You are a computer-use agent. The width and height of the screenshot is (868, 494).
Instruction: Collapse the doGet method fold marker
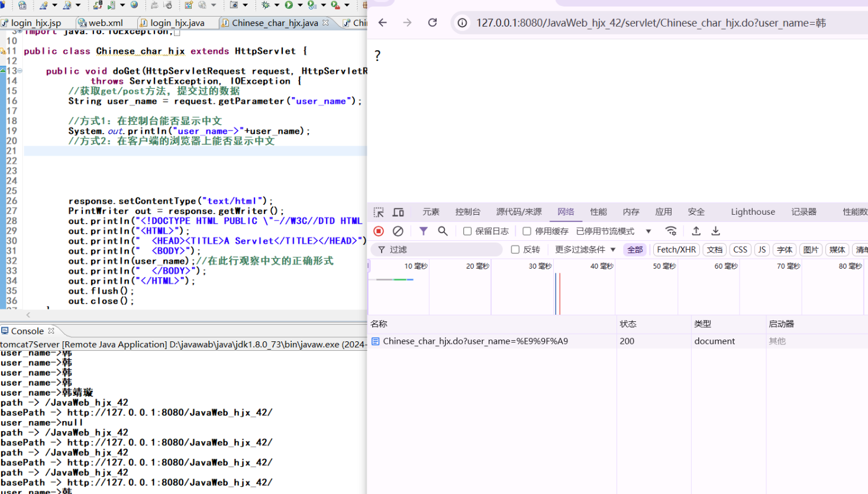click(20, 70)
